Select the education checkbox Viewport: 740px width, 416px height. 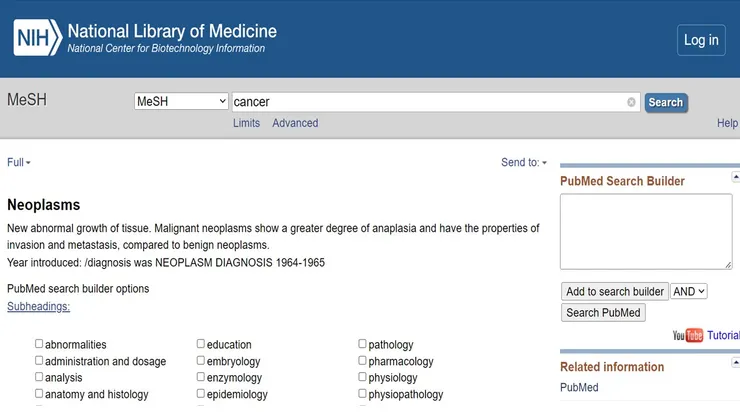tap(201, 344)
